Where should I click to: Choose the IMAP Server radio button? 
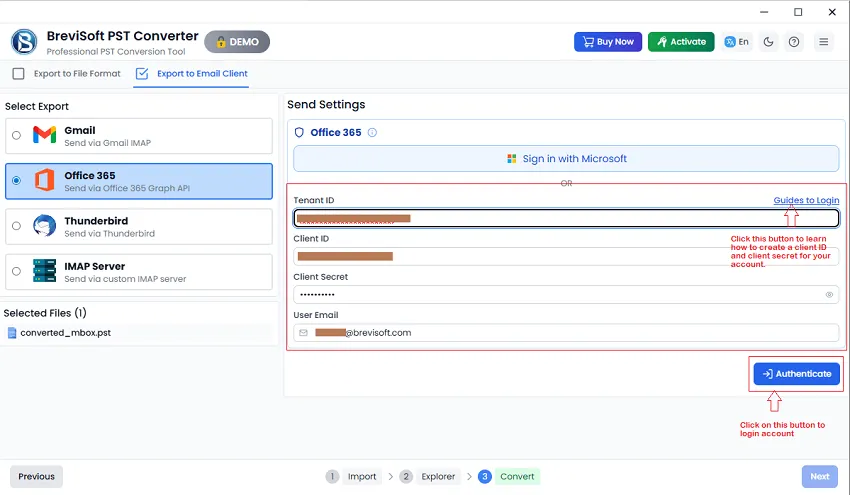(x=16, y=271)
